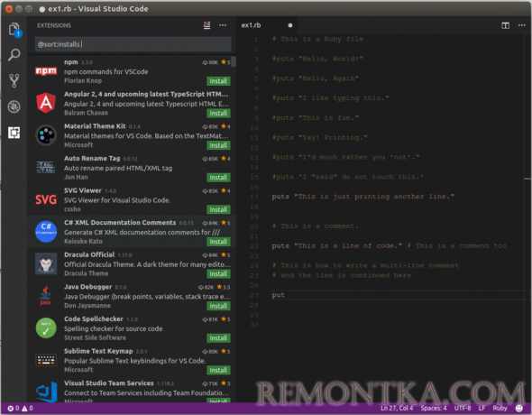Screen dimensions: 532x415
Task: Select the Sublime Text Keymap title
Action: pos(98,351)
